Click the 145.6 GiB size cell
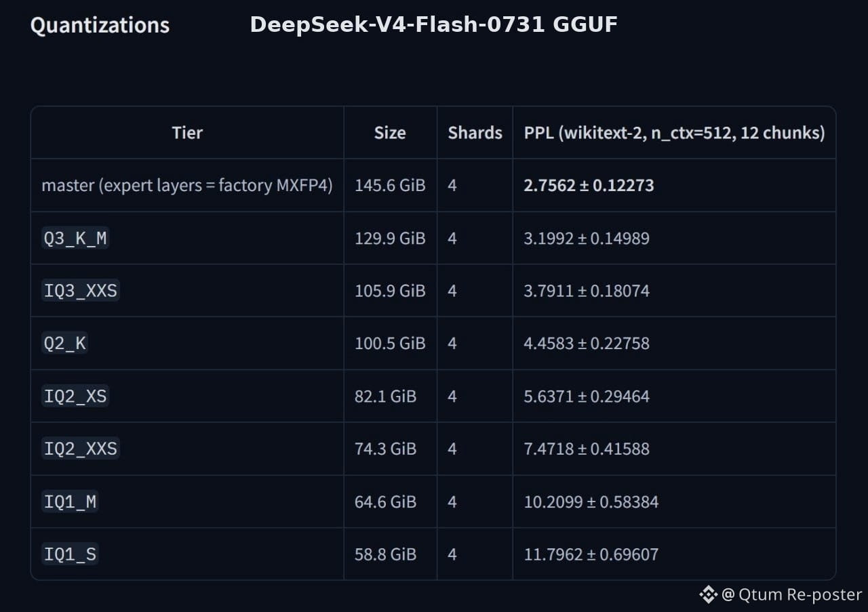This screenshot has width=868, height=612. (x=390, y=185)
